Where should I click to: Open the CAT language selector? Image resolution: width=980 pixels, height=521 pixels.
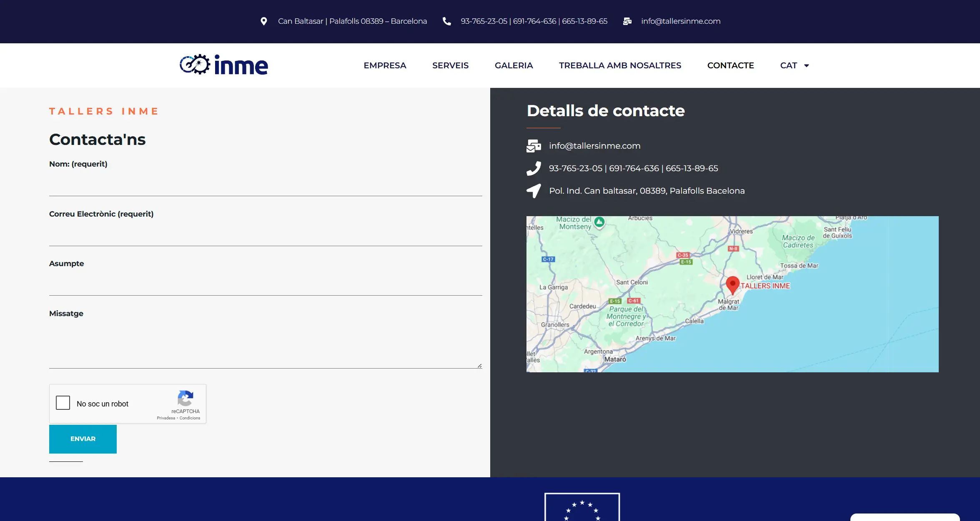click(x=788, y=66)
